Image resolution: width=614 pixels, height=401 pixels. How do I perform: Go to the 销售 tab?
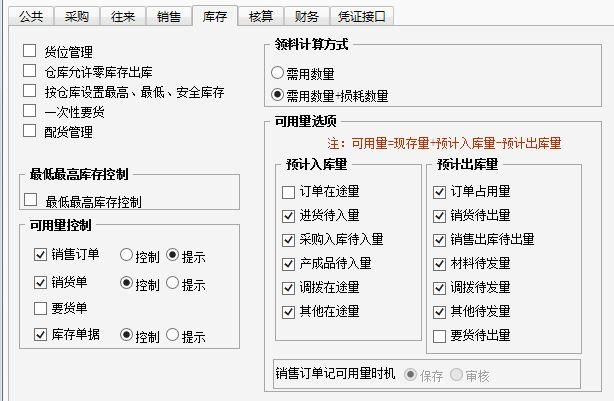pyautogui.click(x=169, y=16)
